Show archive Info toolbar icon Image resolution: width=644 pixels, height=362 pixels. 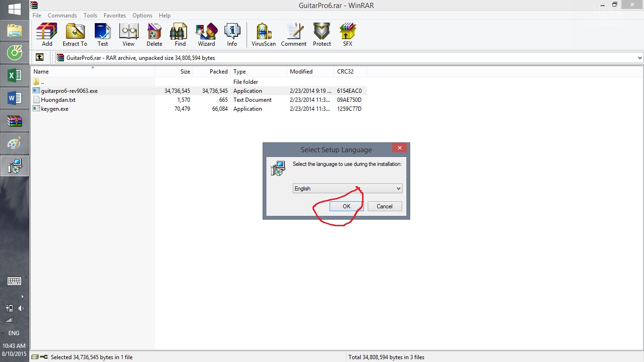click(x=232, y=35)
